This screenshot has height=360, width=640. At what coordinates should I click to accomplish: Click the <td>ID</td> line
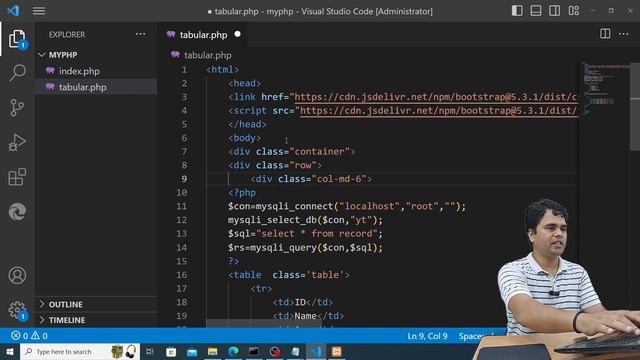point(303,302)
